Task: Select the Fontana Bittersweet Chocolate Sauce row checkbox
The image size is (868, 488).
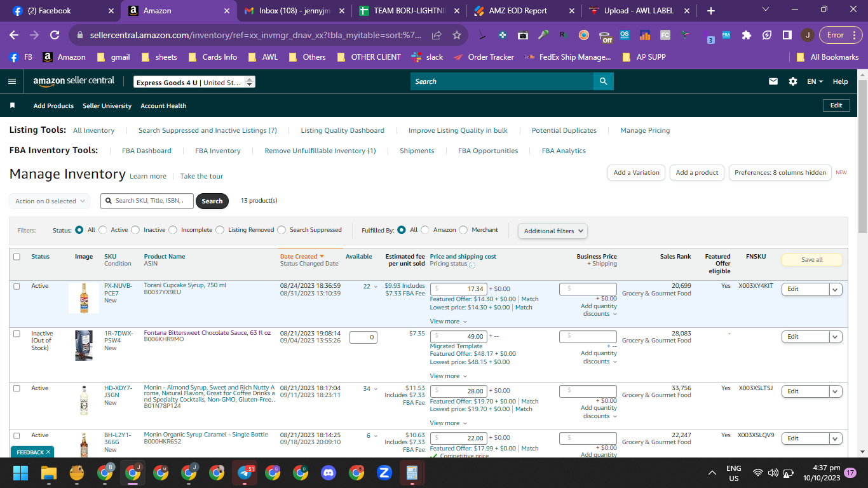Action: (17, 334)
